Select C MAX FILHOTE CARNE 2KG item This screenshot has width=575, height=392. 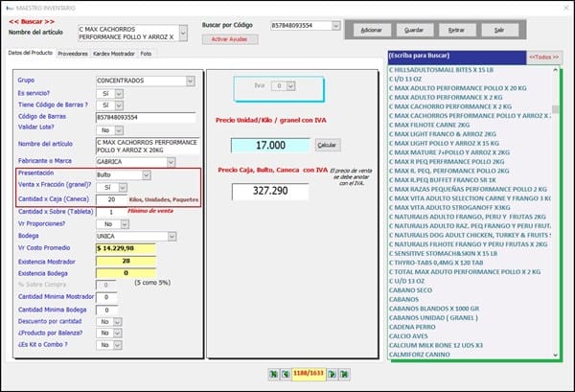point(429,125)
